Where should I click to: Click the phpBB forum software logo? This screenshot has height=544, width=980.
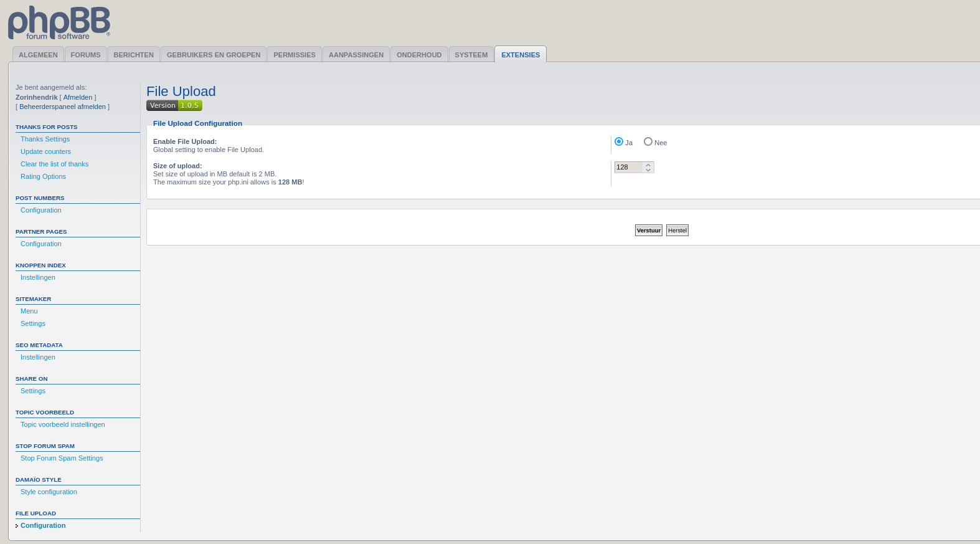(x=59, y=23)
